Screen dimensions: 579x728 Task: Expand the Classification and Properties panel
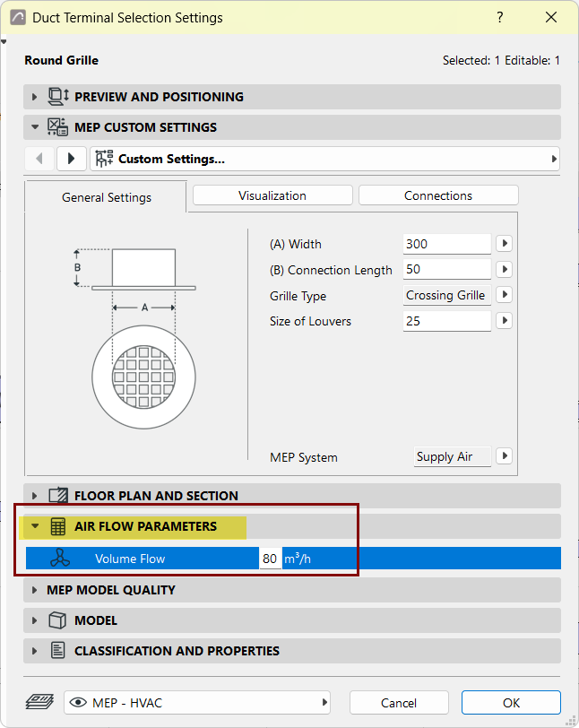(x=34, y=651)
